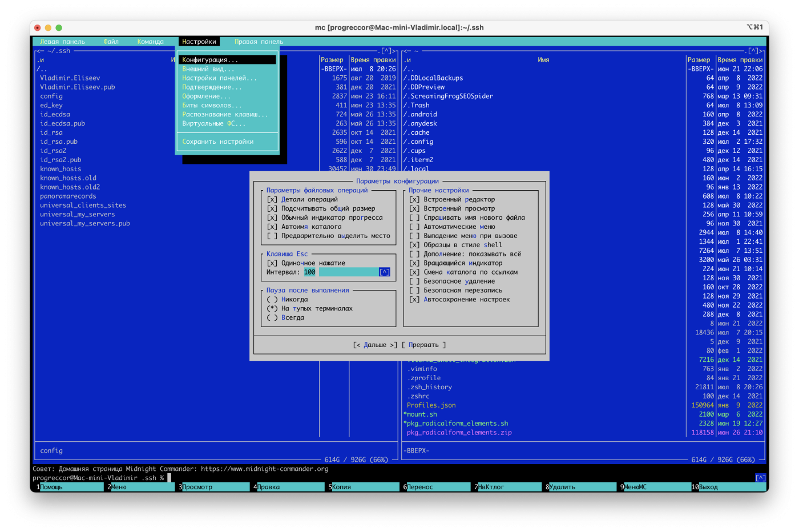
Task: Open right panel history [^] indicator
Action: pyautogui.click(x=753, y=51)
